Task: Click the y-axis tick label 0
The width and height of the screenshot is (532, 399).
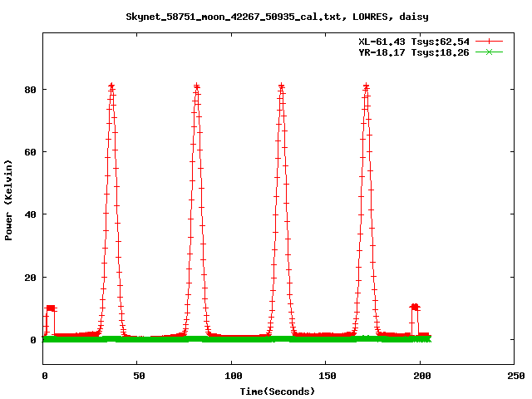Action: (x=33, y=340)
